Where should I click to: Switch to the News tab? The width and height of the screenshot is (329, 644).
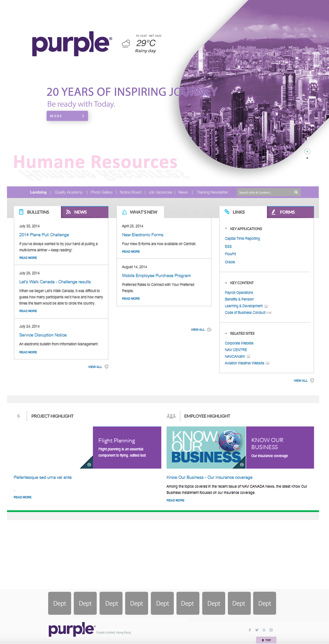(x=85, y=212)
